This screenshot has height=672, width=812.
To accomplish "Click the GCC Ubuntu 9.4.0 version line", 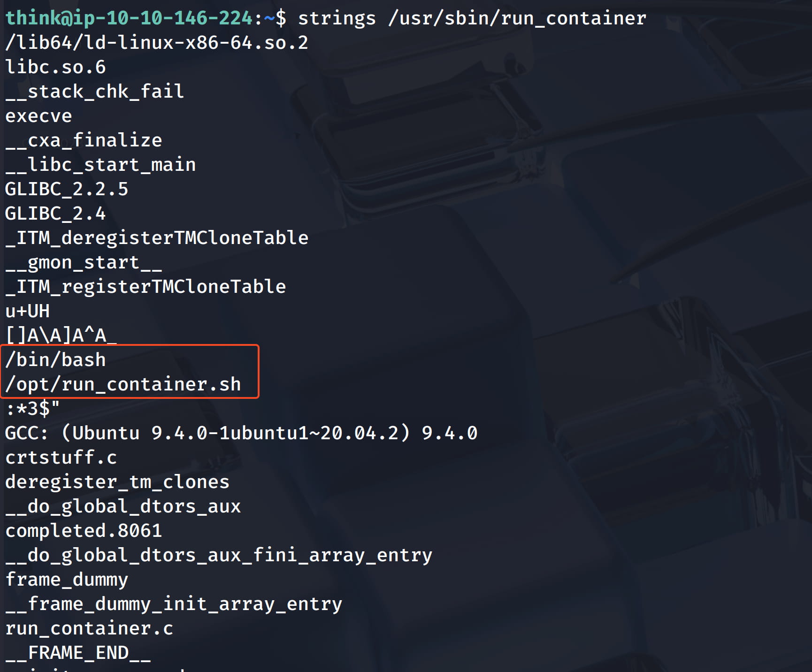I will click(241, 433).
